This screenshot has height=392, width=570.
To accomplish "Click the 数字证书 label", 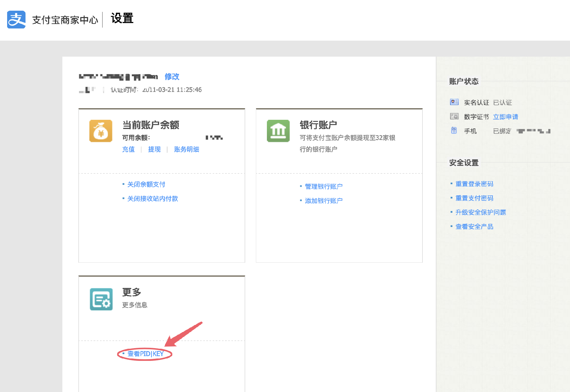I will 476,117.
